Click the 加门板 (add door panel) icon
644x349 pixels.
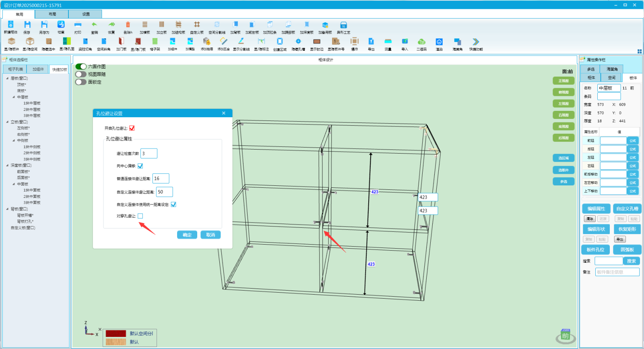(x=121, y=42)
